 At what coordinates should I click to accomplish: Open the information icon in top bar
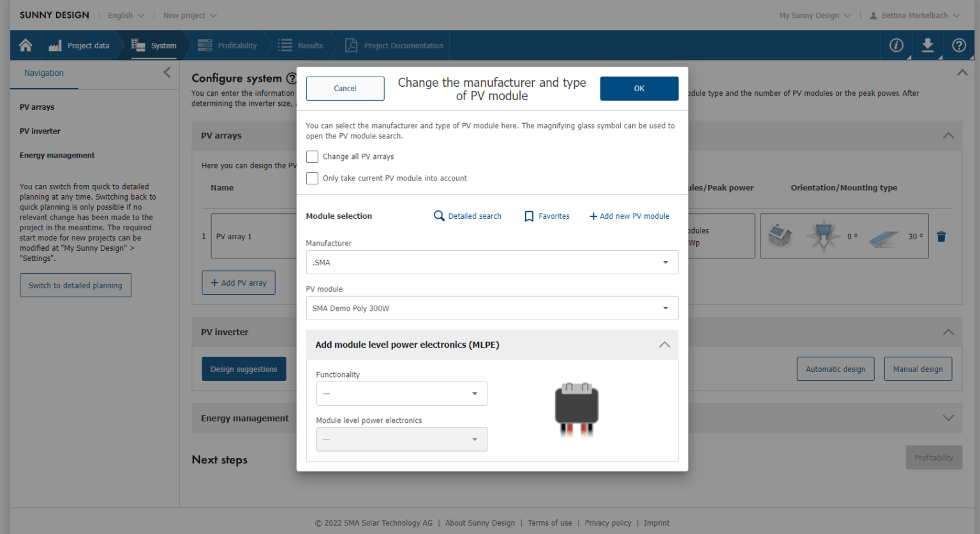[x=896, y=45]
